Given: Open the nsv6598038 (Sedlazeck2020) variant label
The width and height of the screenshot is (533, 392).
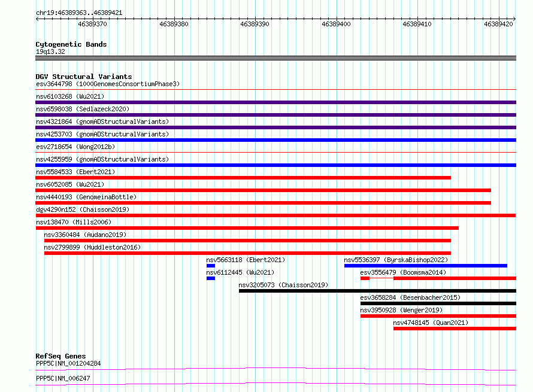Looking at the screenshot, I should [83, 109].
